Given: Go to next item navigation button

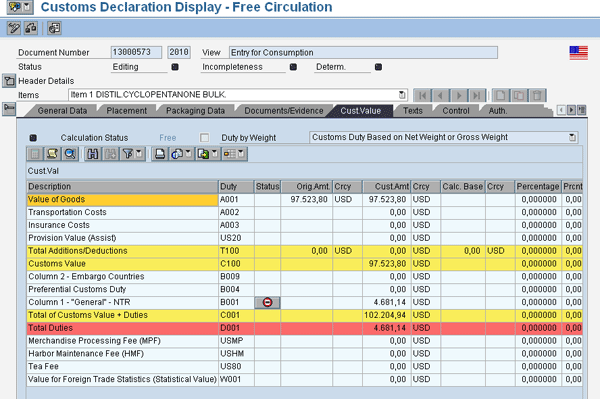Looking at the screenshot, I should click(x=459, y=95).
